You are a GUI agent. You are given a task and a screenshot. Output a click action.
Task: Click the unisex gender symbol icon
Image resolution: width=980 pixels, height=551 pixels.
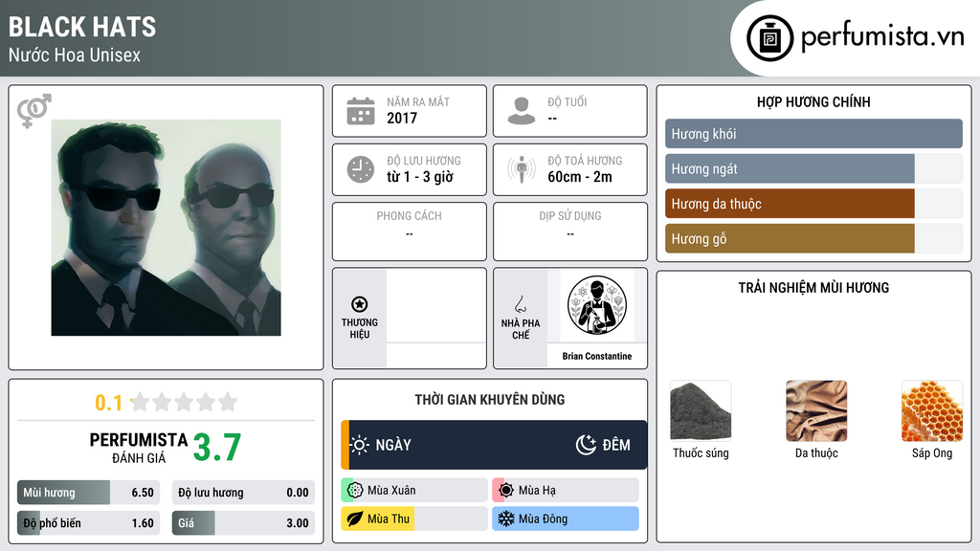(33, 111)
